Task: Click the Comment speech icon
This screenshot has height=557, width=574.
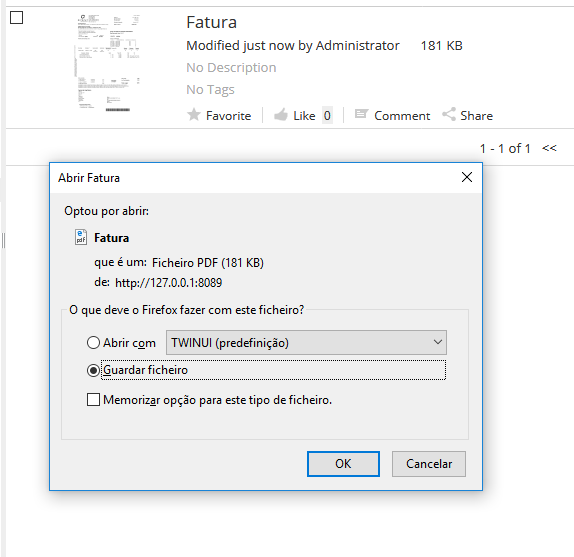Action: (361, 114)
